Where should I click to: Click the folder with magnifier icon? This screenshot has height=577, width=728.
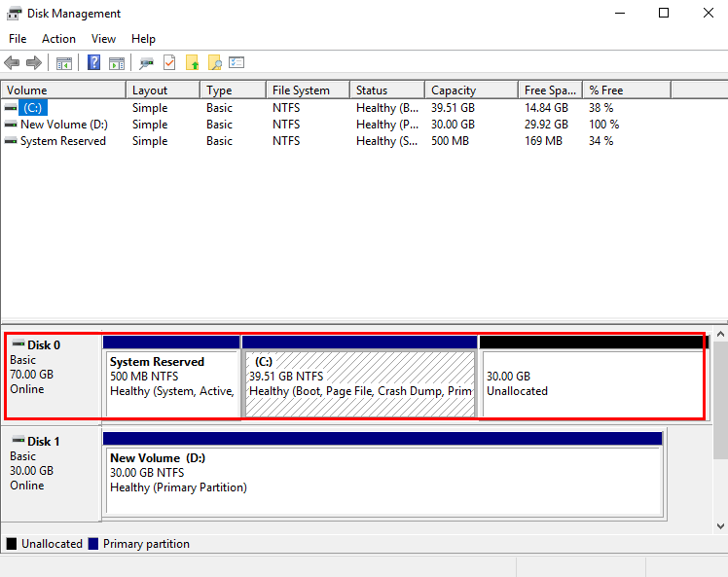point(215,62)
